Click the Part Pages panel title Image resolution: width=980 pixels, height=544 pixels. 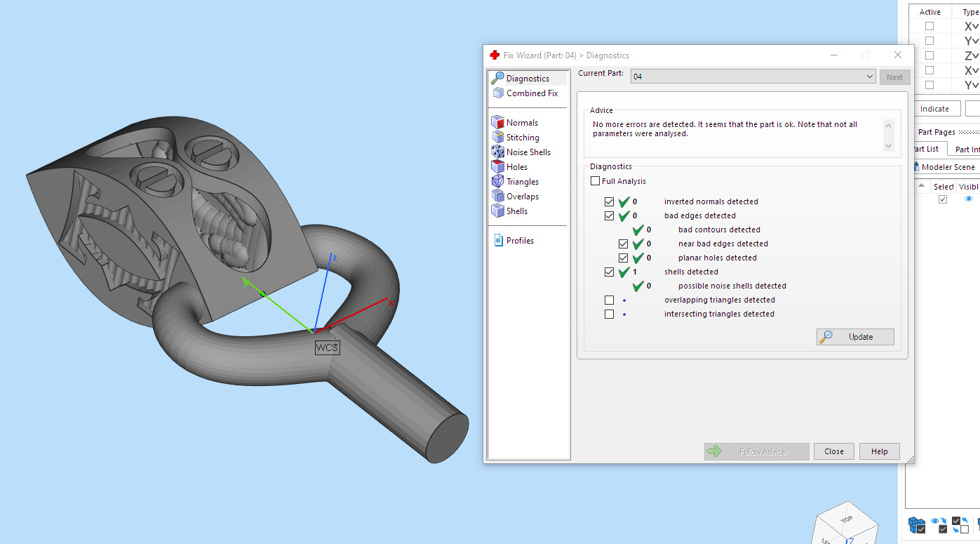pos(937,132)
